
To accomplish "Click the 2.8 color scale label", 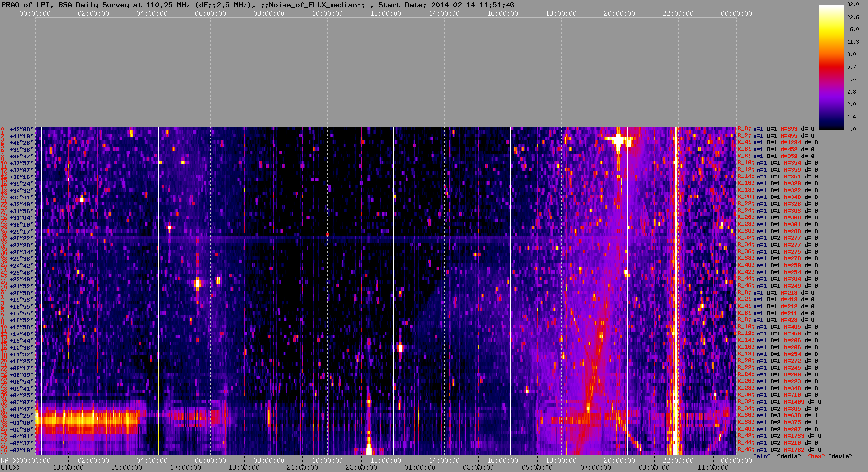I will (x=851, y=92).
